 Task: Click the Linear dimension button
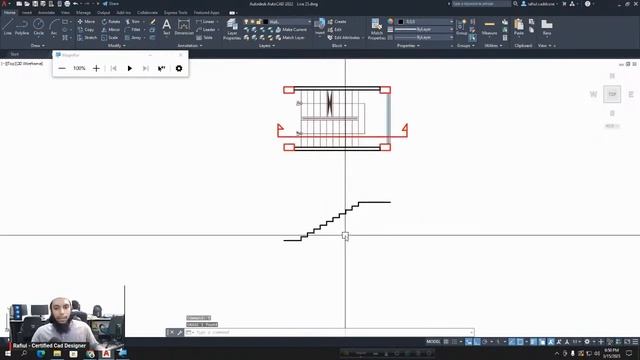point(206,22)
